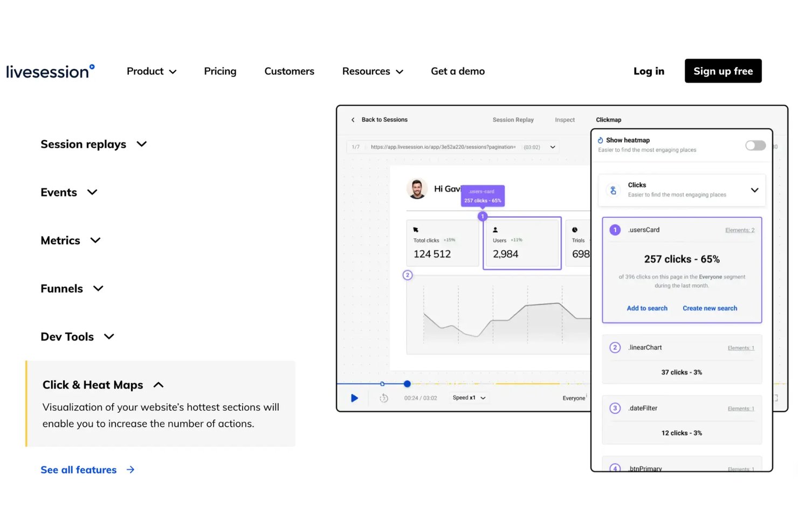Click the Total clicks cursor icon
The width and height of the screenshot is (798, 532).
click(416, 230)
